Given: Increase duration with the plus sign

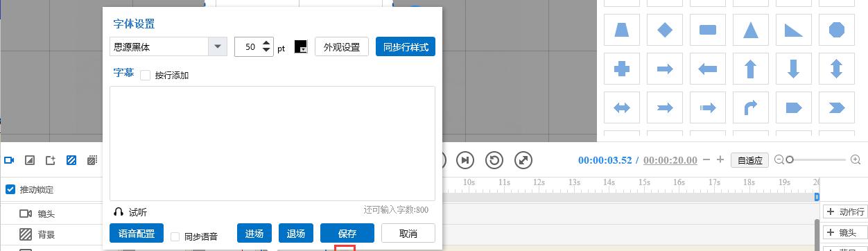Looking at the screenshot, I should click(x=720, y=159).
